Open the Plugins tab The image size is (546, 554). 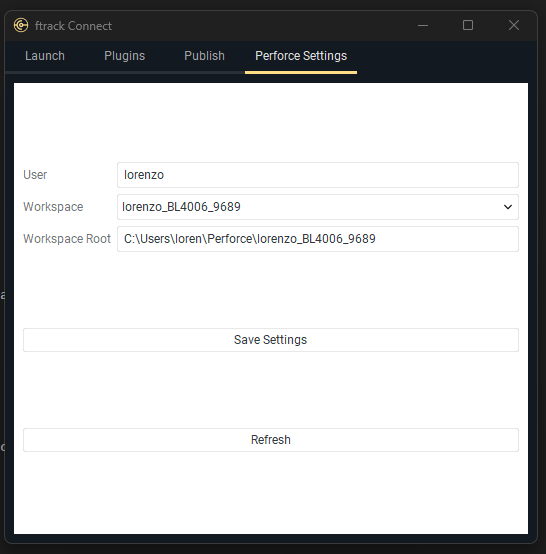[x=124, y=56]
